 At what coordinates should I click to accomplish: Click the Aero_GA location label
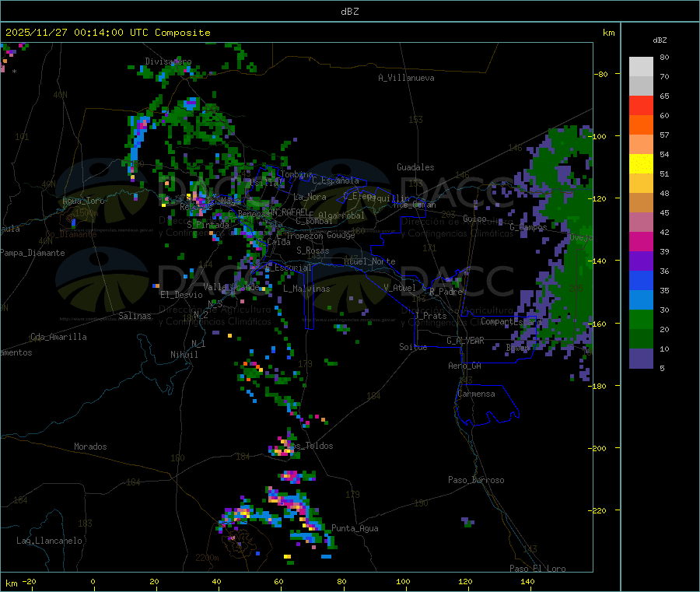(465, 366)
